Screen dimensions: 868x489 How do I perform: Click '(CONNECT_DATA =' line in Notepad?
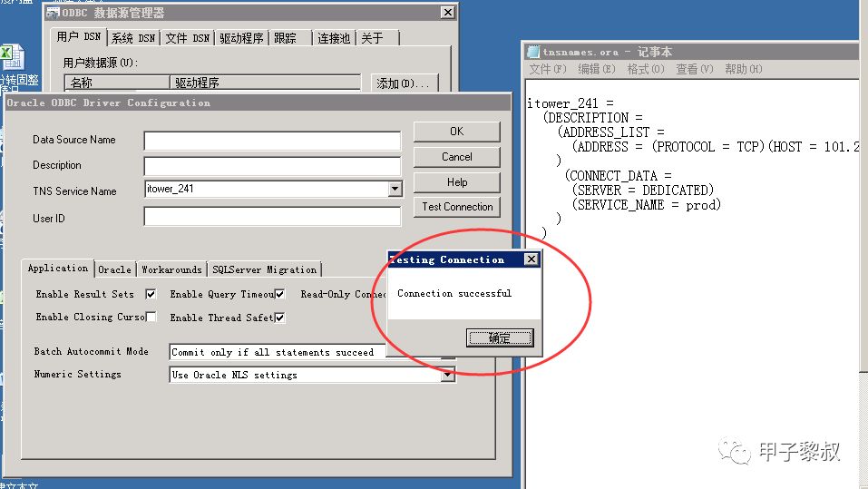(619, 176)
